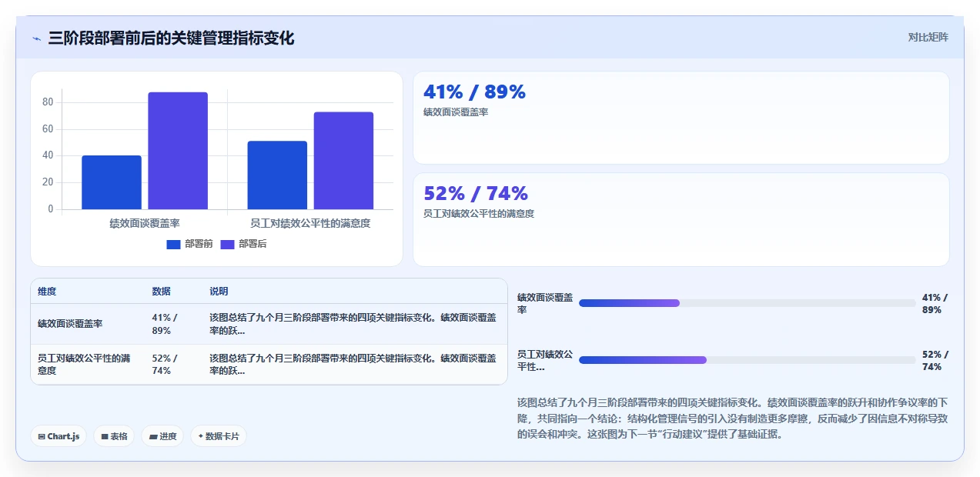Screen dimensions: 980x477
Task: Click the 绩效面谈覆盖率 table row label
Action: coord(70,324)
